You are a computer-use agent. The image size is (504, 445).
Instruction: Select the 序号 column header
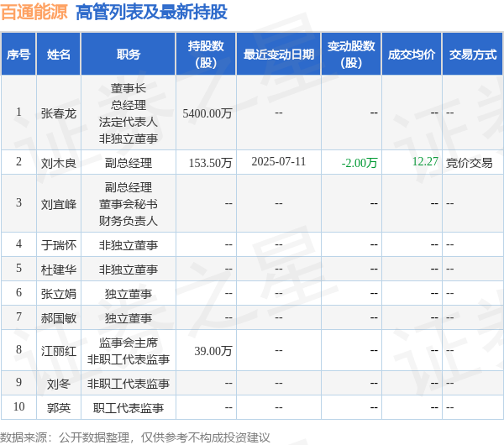18,55
